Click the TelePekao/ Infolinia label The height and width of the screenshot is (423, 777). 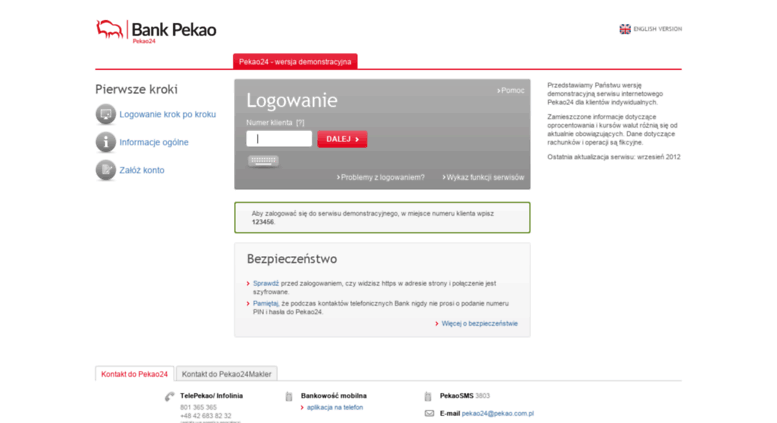[212, 396]
